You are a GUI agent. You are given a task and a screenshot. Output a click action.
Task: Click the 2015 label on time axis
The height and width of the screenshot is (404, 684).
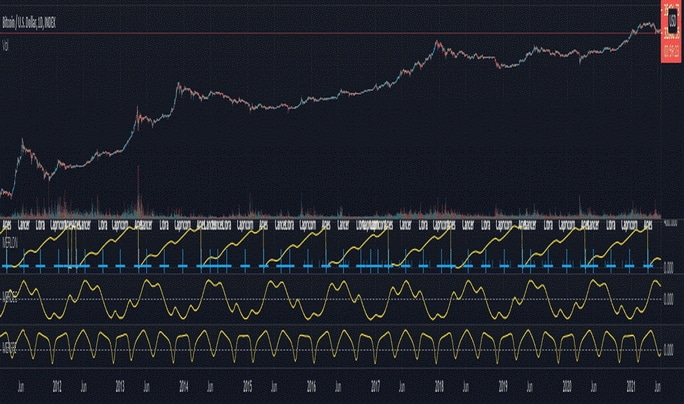pyautogui.click(x=247, y=387)
